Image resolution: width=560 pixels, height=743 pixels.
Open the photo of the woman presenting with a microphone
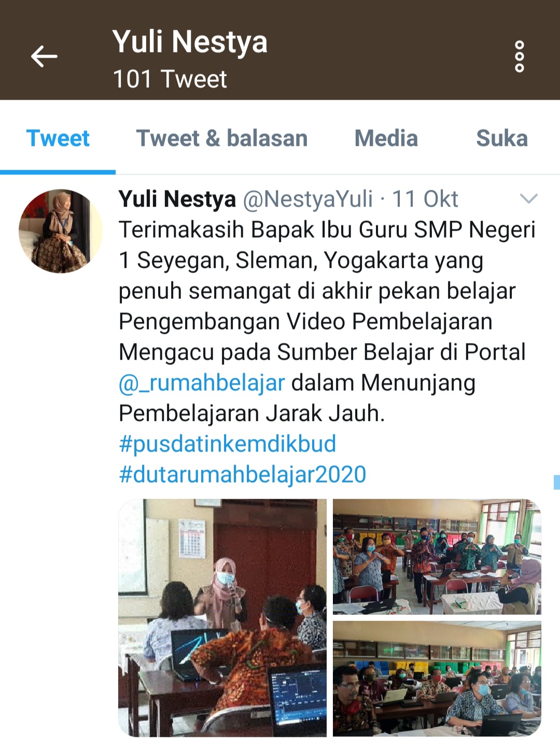[222, 618]
